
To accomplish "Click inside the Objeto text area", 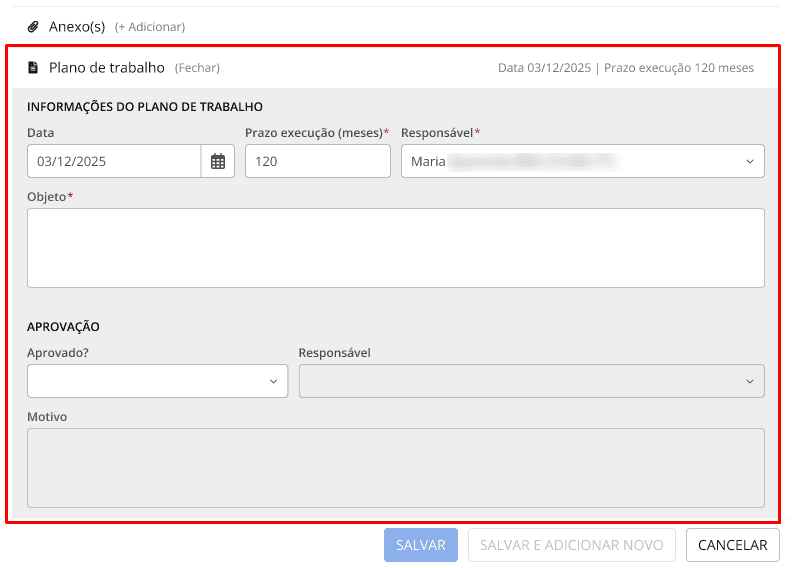I will [395, 247].
